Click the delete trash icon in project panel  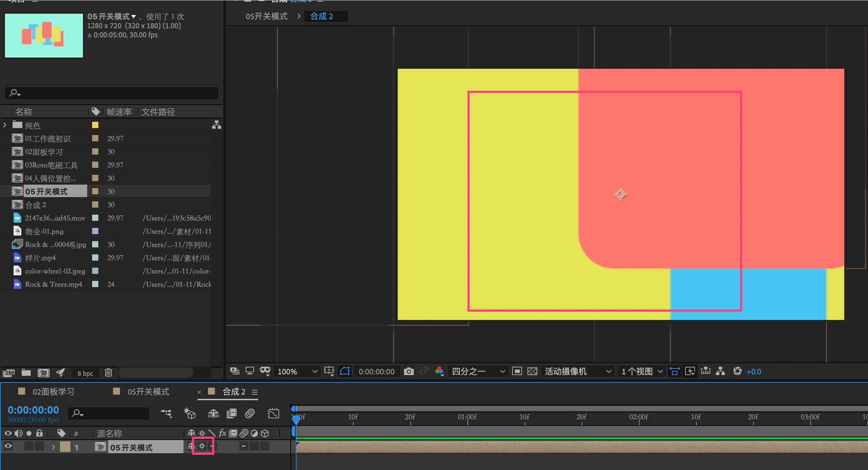click(x=108, y=373)
